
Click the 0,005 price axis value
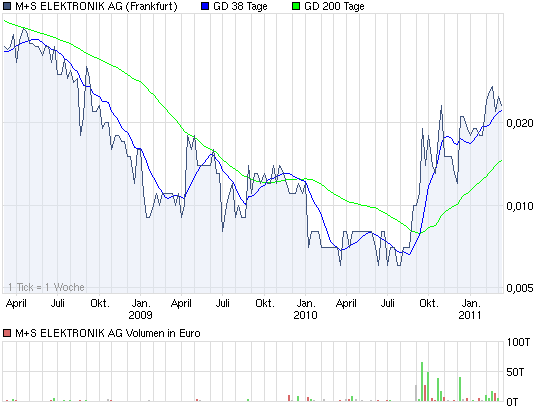pos(520,288)
